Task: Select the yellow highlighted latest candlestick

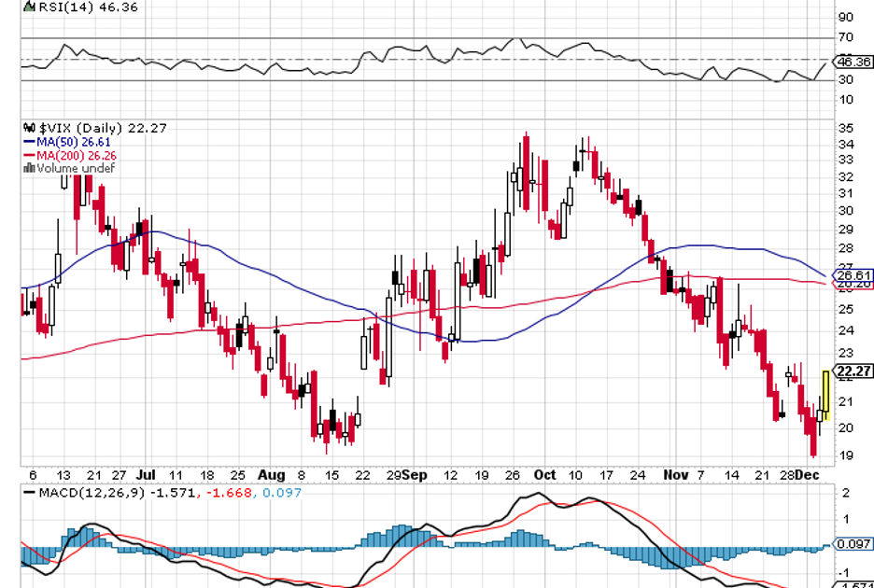Action: pos(825,395)
